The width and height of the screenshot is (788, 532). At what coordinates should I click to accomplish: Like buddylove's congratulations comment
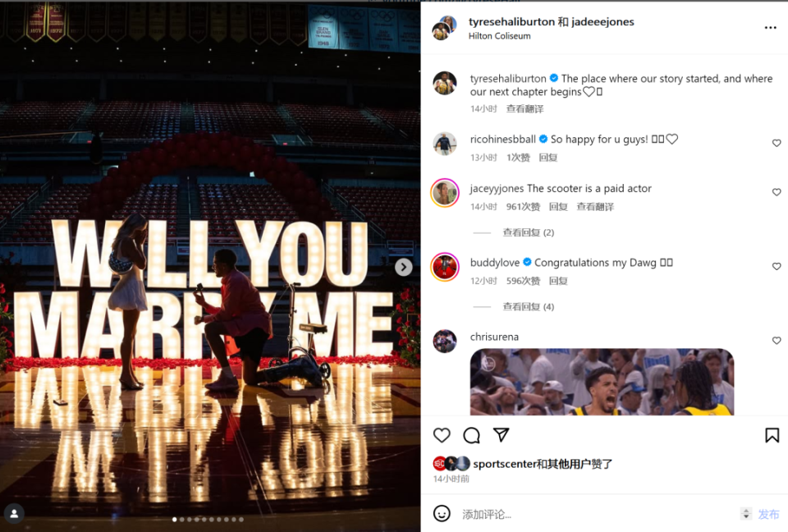777,266
